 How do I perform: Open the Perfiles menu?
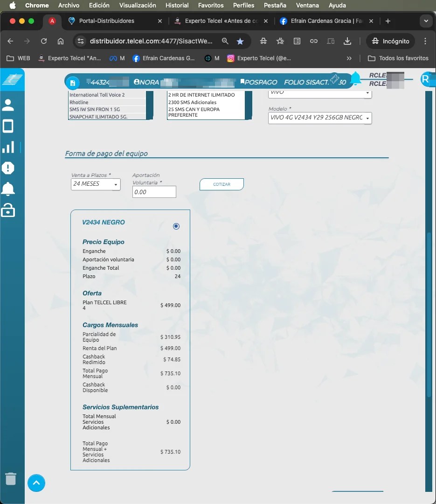coord(243,5)
